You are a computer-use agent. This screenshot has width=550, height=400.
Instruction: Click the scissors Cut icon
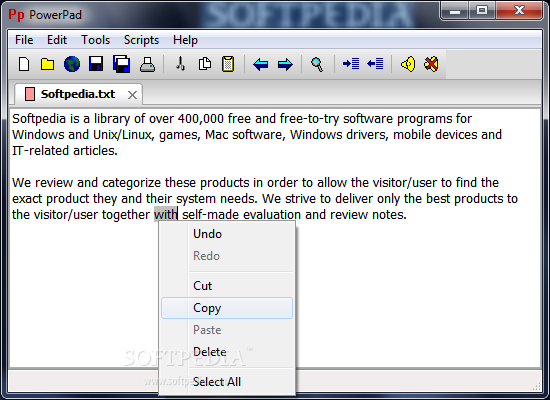click(180, 64)
